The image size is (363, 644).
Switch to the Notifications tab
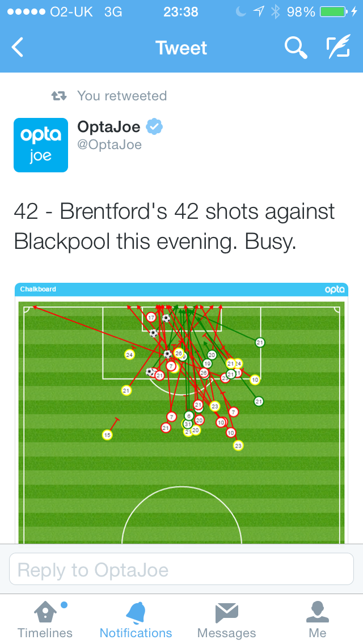136,620
